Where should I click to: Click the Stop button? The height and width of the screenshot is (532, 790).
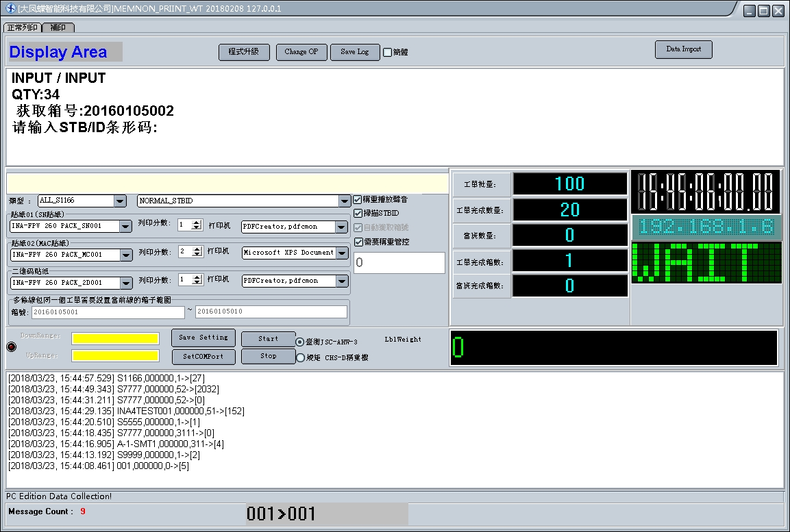click(x=269, y=356)
